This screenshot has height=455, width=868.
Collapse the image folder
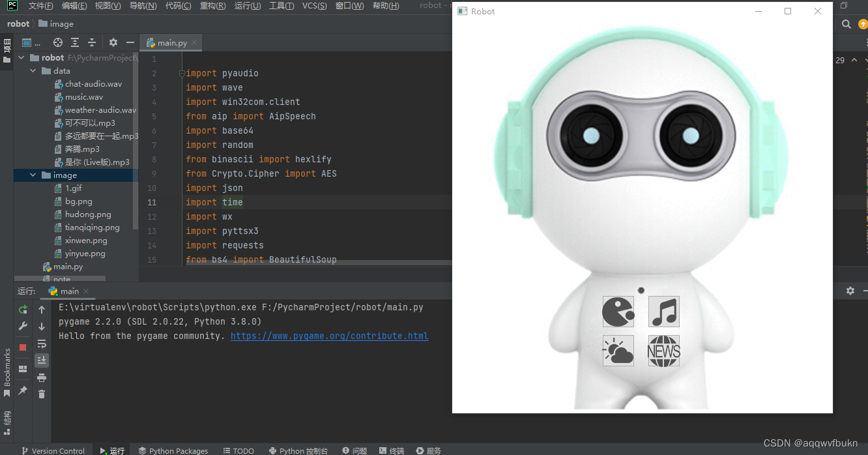[x=33, y=175]
